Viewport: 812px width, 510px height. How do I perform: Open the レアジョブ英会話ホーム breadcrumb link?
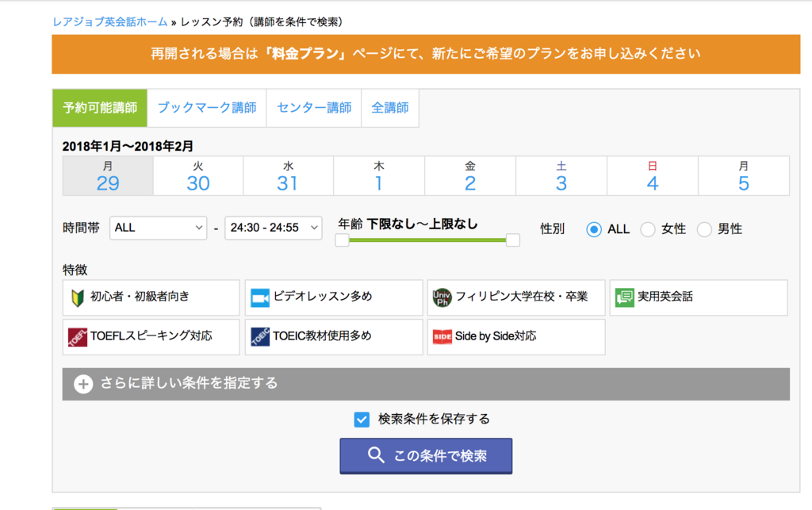(x=110, y=21)
